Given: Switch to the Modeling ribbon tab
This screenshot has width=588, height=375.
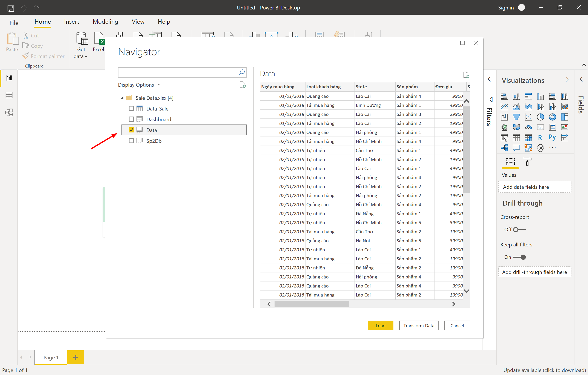Looking at the screenshot, I should click(105, 22).
